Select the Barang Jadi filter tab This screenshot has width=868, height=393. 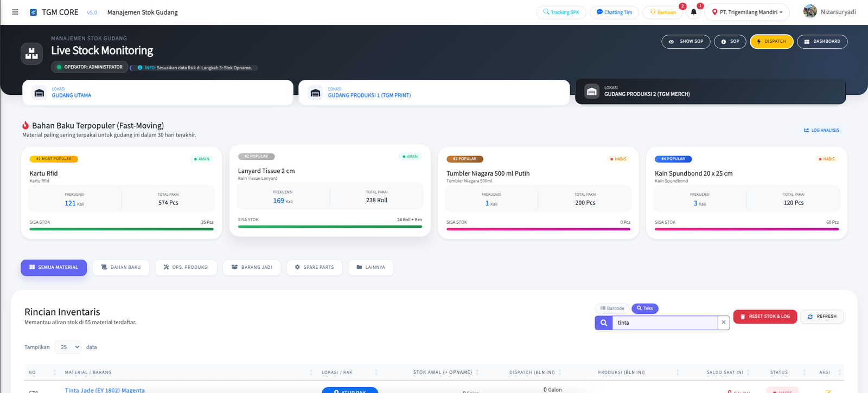point(252,267)
